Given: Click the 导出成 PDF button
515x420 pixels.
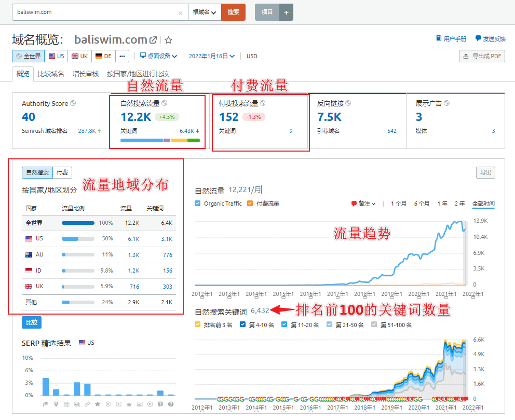Looking at the screenshot, I should (x=482, y=56).
